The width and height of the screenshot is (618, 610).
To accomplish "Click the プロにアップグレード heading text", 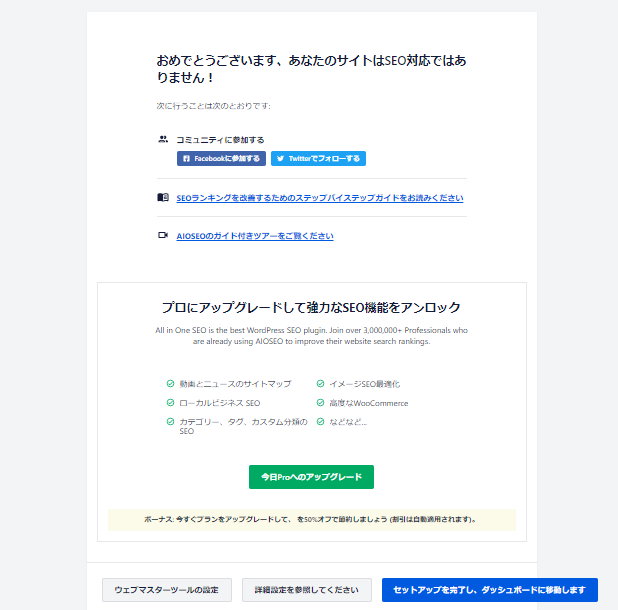I will (311, 307).
